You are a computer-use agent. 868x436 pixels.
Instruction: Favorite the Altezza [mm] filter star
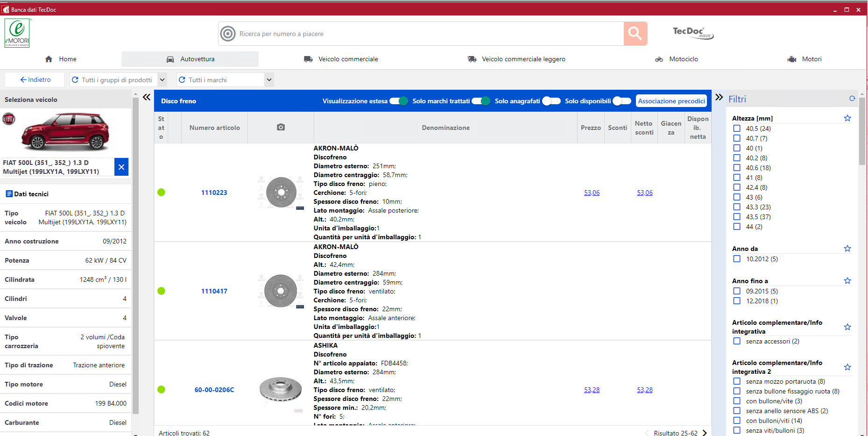(x=847, y=118)
